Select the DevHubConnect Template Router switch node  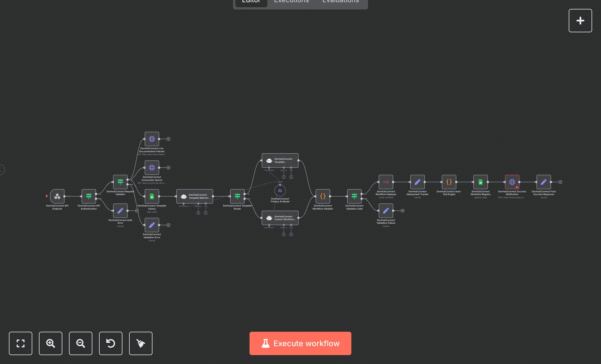[237, 197]
